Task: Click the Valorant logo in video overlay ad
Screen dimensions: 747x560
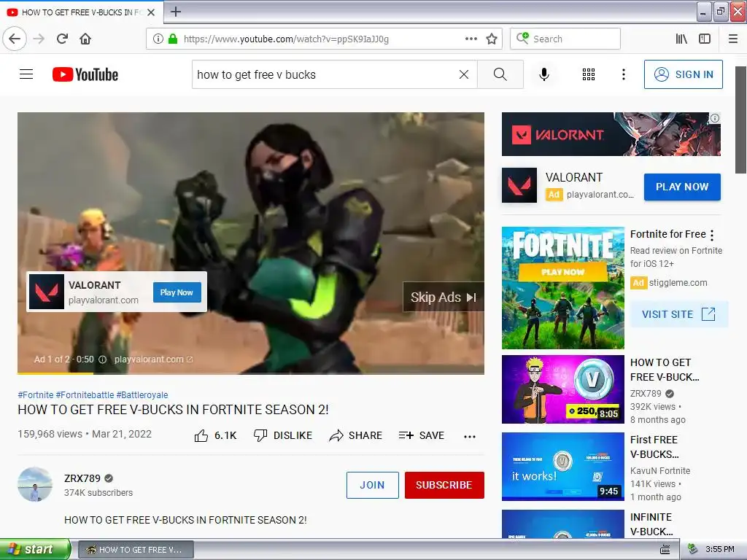Action: click(x=47, y=292)
